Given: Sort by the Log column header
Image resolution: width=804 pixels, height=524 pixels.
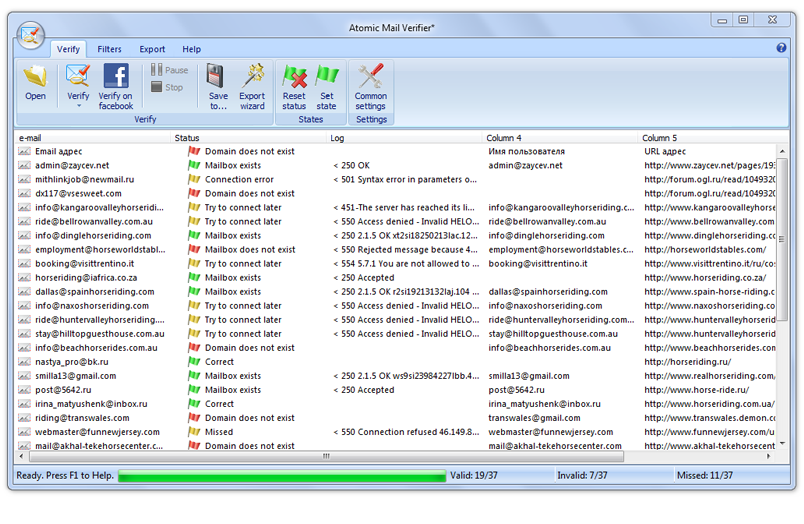Looking at the screenshot, I should click(x=405, y=138).
